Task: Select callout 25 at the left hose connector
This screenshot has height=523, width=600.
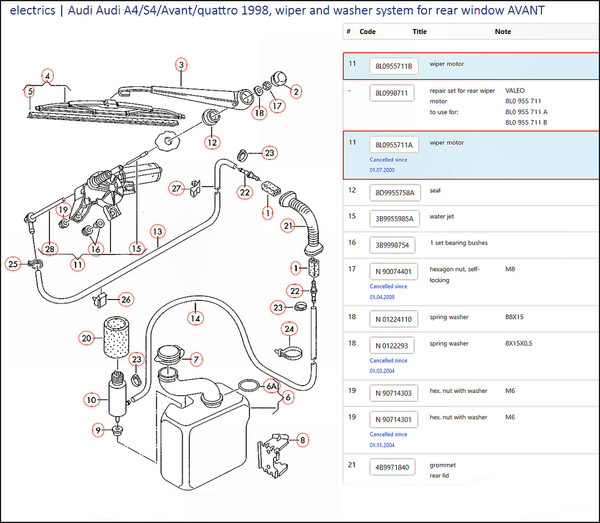Action: pyautogui.click(x=12, y=264)
